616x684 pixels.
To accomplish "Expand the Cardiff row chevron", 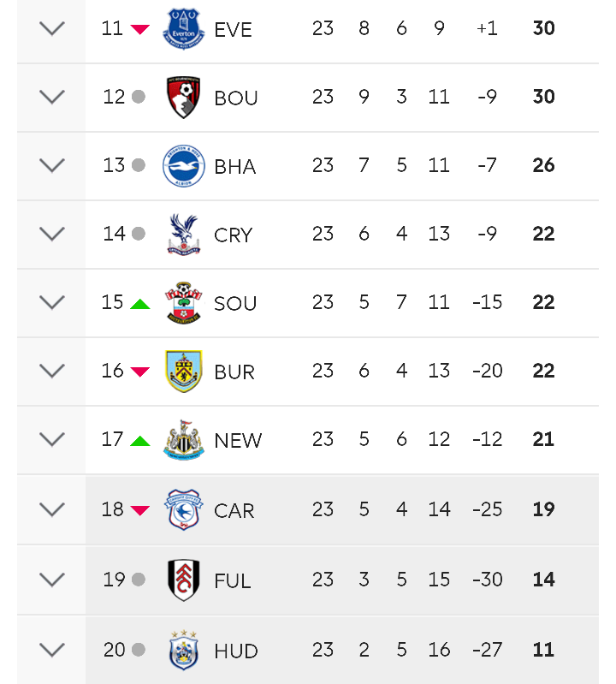I will click(52, 509).
